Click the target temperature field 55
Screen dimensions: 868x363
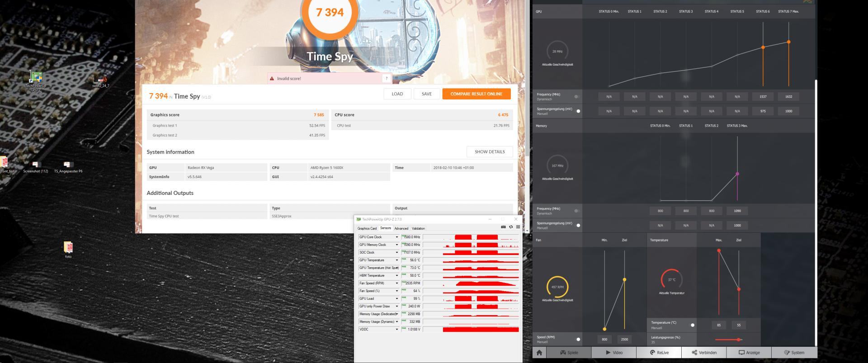[739, 325]
